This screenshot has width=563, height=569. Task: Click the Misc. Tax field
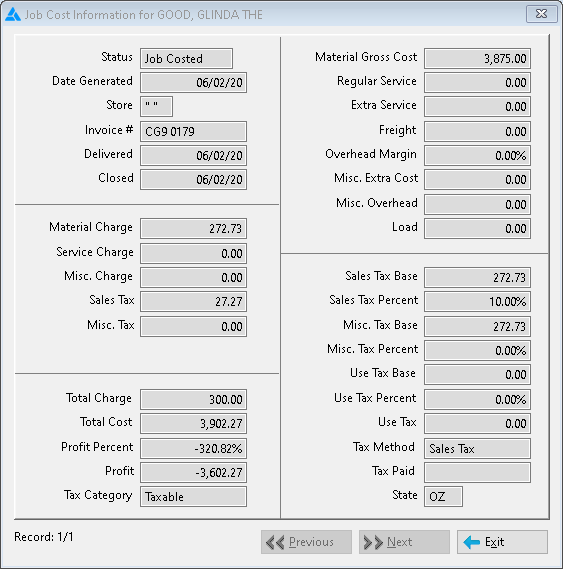click(193, 326)
